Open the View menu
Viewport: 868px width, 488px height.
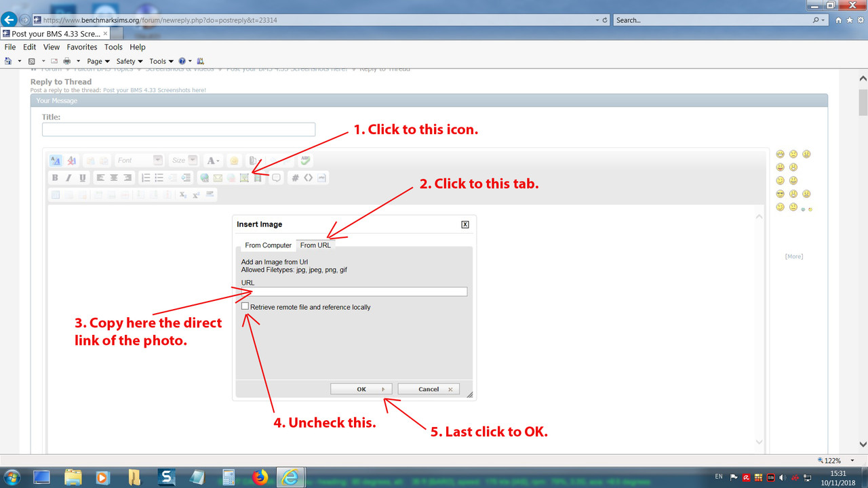coord(52,47)
